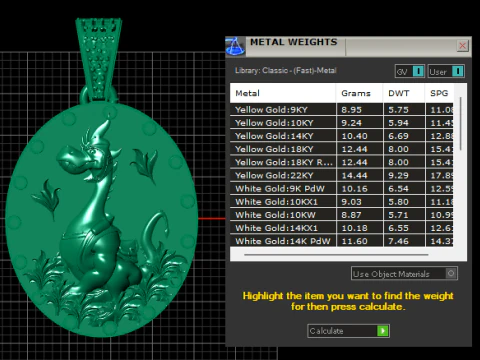Select the Yellow Gold:9KY row

click(x=341, y=110)
